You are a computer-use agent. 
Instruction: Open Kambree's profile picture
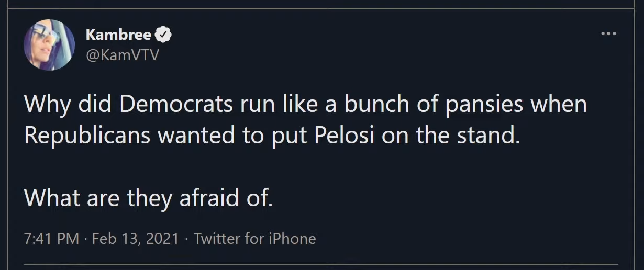coord(49,45)
